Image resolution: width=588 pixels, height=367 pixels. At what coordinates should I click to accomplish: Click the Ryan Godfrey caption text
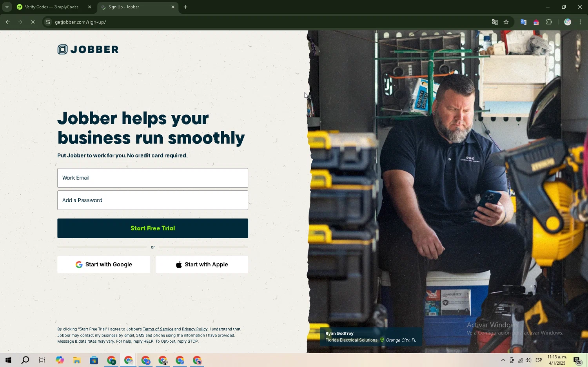pyautogui.click(x=339, y=334)
